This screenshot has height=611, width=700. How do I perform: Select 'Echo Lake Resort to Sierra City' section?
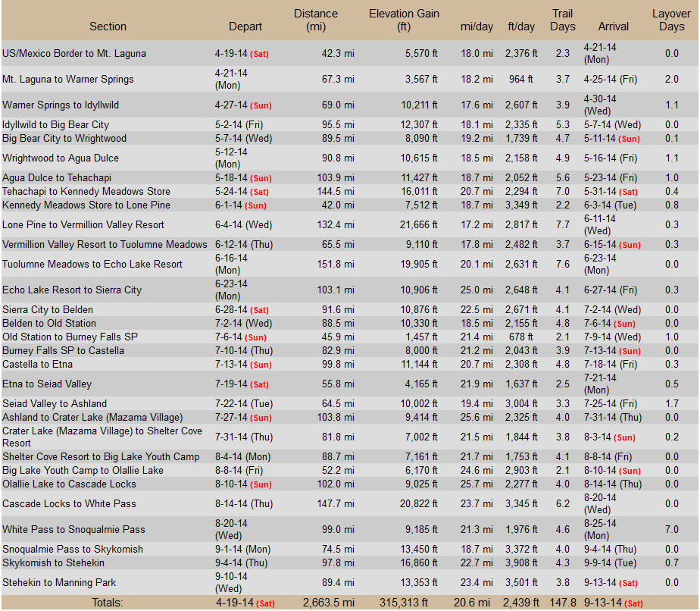72,290
